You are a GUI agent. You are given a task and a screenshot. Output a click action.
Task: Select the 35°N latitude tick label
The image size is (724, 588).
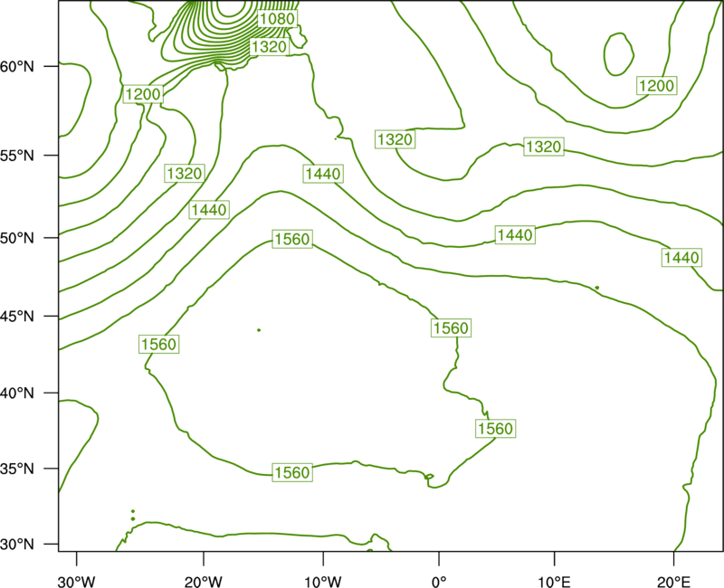17,469
